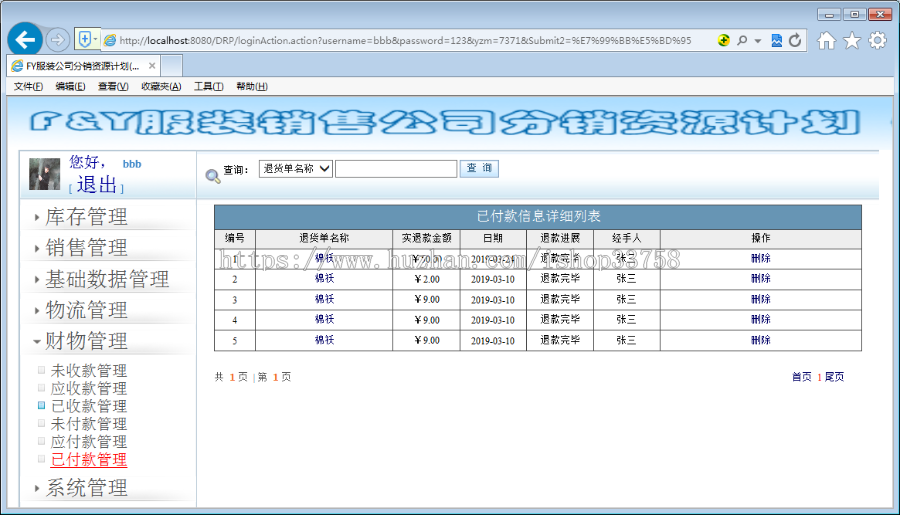The height and width of the screenshot is (515, 900).
Task: Click the user avatar photo
Action: click(44, 174)
